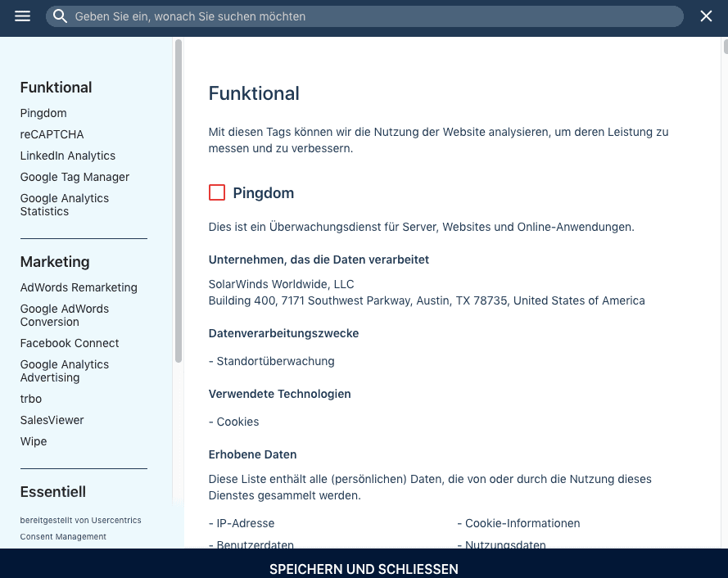The height and width of the screenshot is (578, 728).
Task: Open Google Analytics Advertising entry
Action: pos(64,371)
